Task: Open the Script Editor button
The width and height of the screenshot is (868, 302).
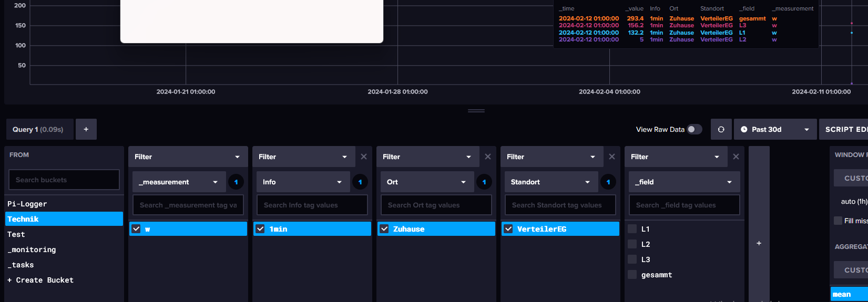Action: [843, 129]
